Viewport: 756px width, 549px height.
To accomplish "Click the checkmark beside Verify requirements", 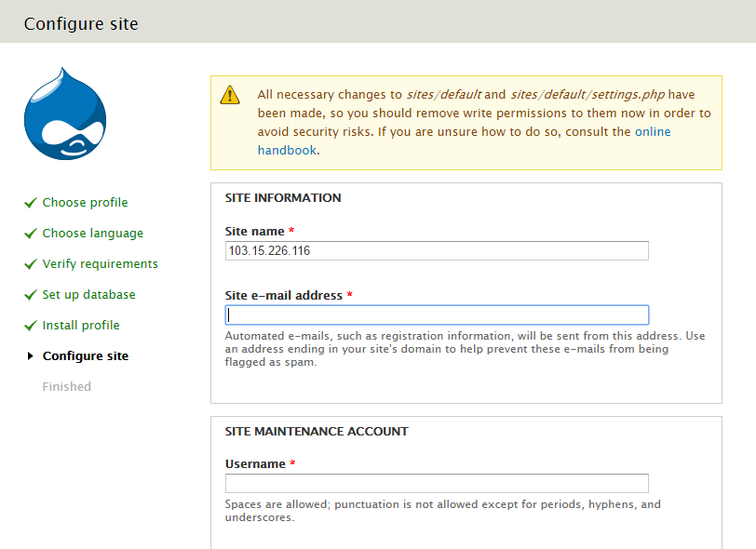I will coord(31,264).
